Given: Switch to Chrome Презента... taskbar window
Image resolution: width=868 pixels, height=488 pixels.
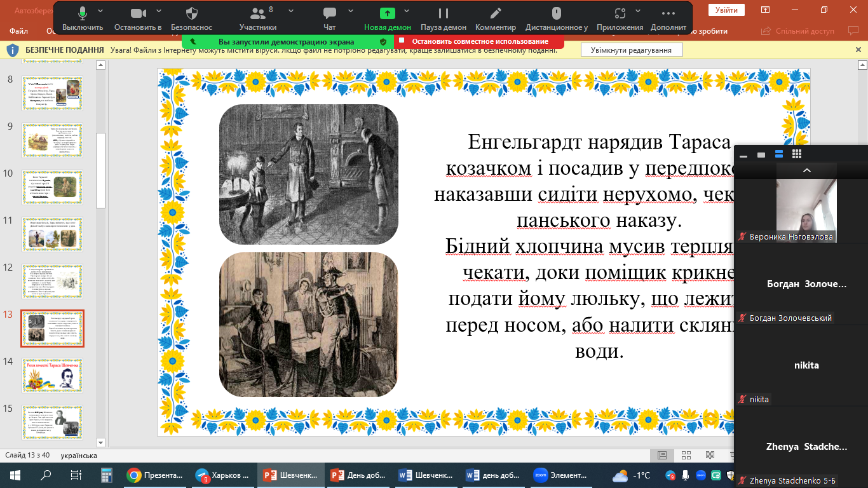Looking at the screenshot, I should 155,475.
